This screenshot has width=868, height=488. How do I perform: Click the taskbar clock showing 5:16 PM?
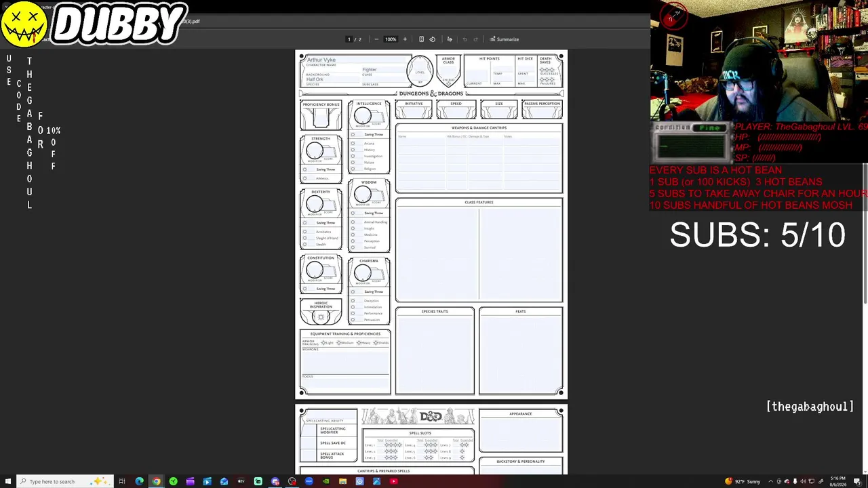click(x=838, y=481)
